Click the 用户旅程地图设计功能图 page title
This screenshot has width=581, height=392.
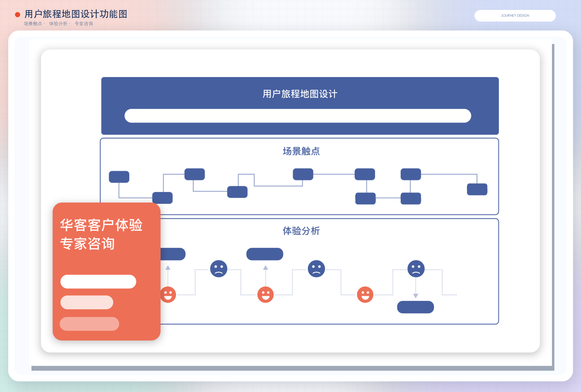(x=76, y=14)
